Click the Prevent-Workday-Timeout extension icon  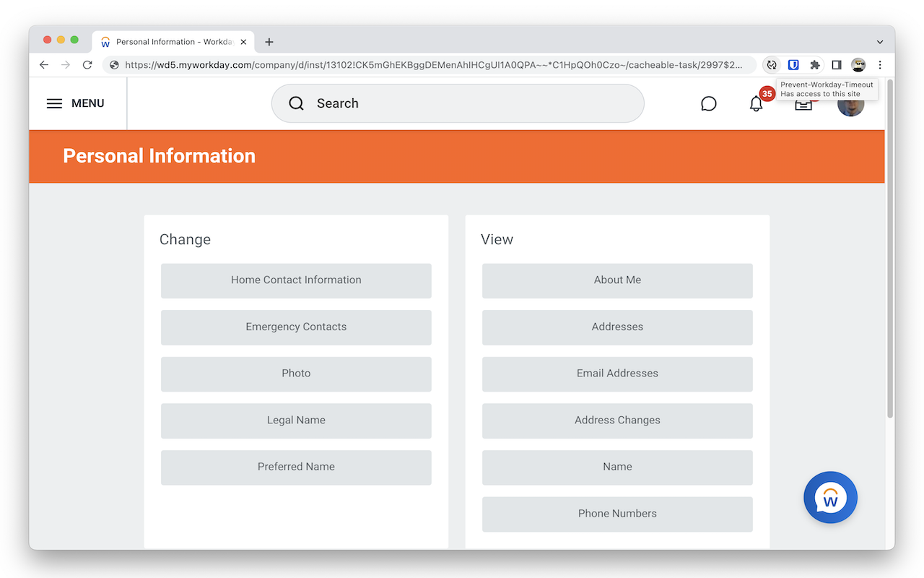(772, 65)
